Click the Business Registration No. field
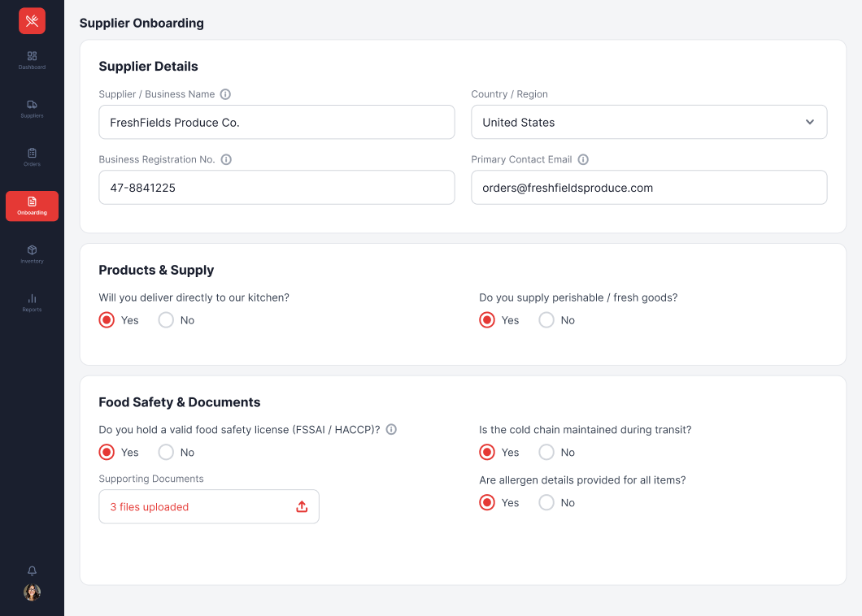The height and width of the screenshot is (616, 862). click(276, 188)
